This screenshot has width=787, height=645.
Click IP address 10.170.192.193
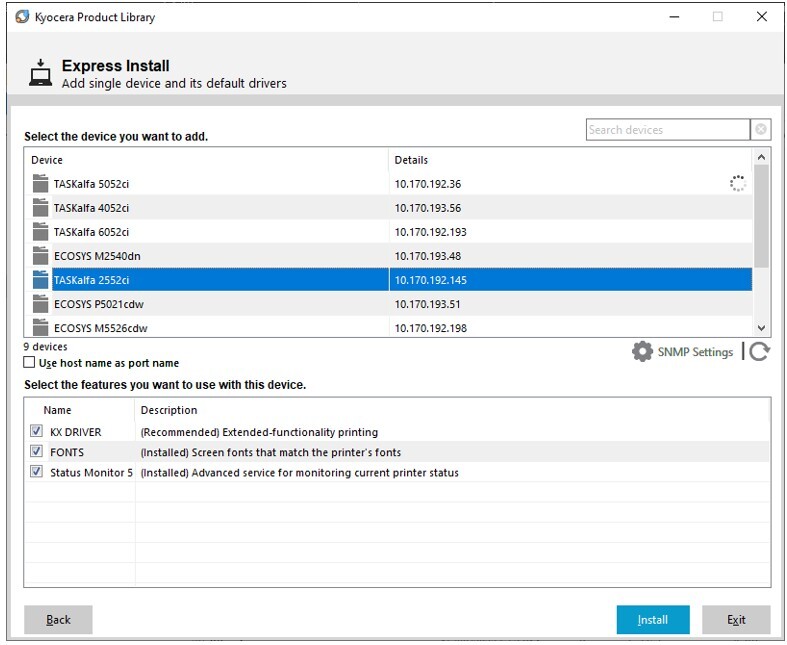(x=431, y=232)
